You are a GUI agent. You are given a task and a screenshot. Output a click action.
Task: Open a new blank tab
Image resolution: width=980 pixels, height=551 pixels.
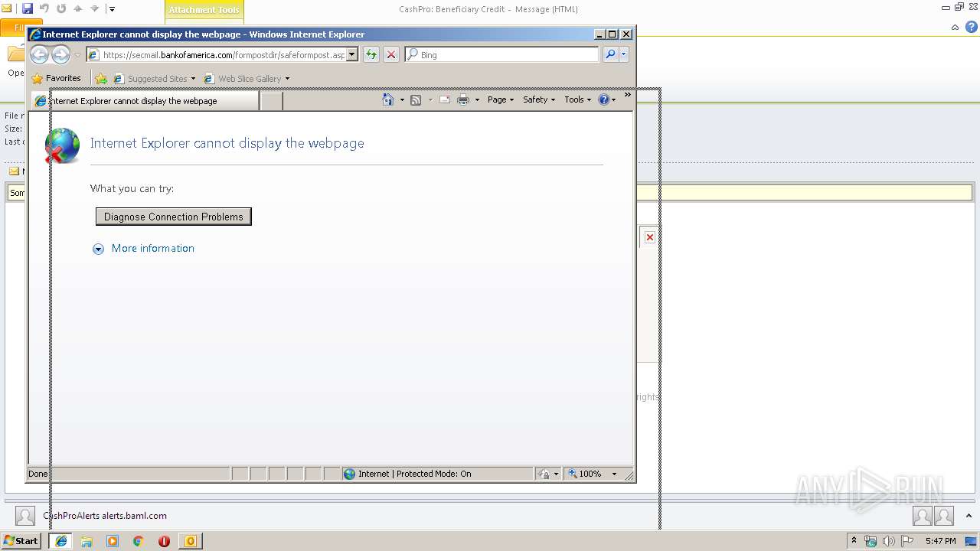click(x=271, y=101)
